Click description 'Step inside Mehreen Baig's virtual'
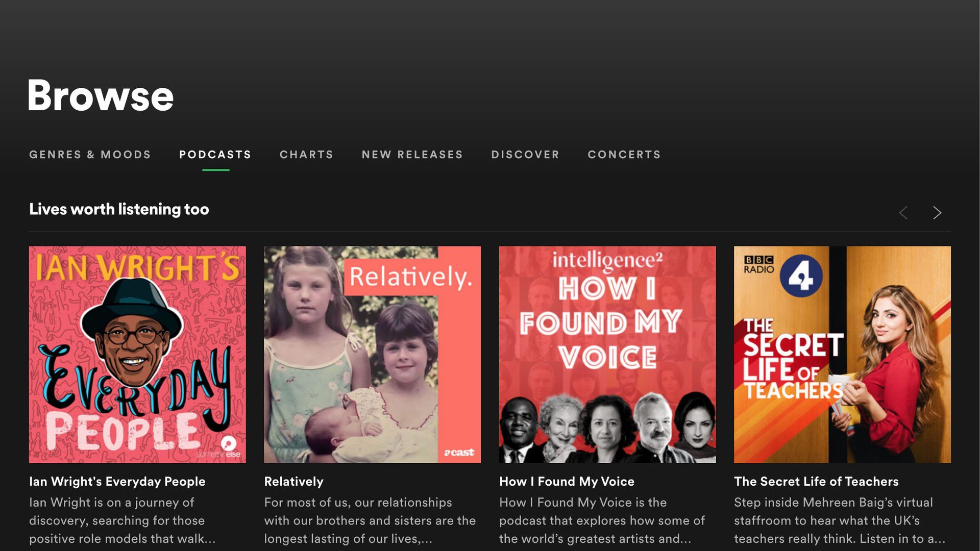The width and height of the screenshot is (980, 551). click(834, 503)
